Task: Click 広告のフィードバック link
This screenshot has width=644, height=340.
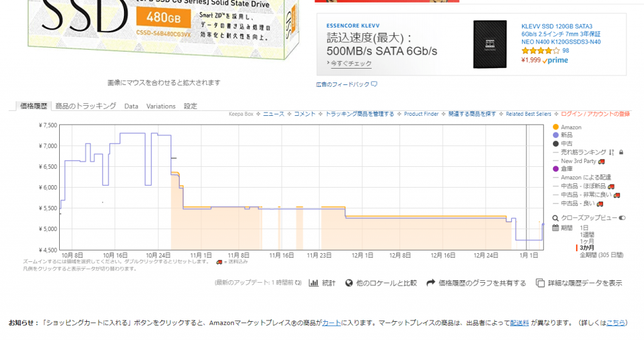Action: pos(343,84)
